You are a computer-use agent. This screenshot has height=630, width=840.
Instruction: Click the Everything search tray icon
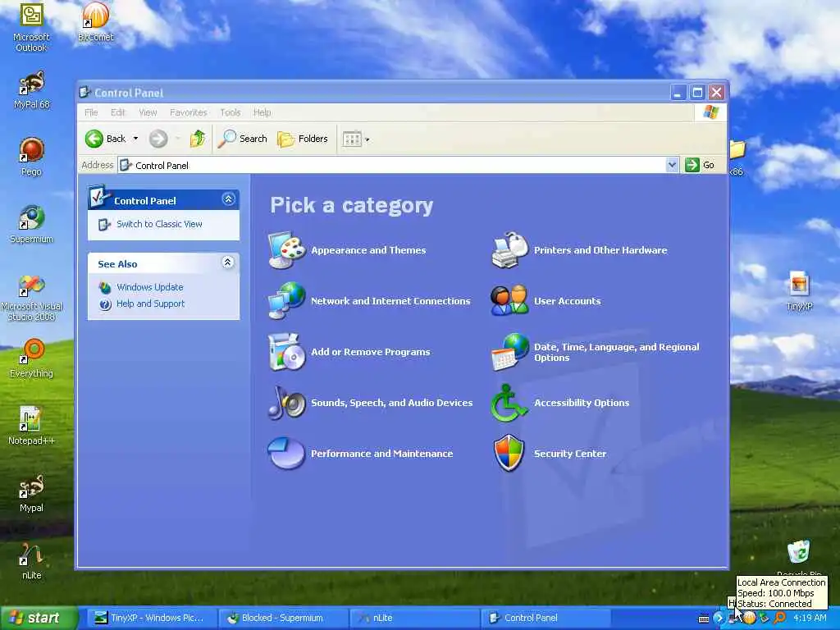(x=779, y=619)
